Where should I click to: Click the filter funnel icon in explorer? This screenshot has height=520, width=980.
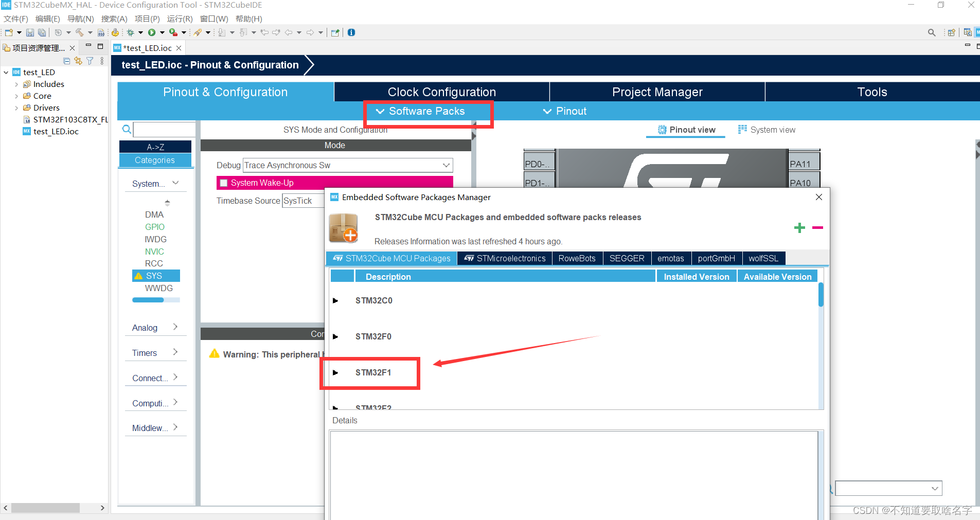[90, 61]
